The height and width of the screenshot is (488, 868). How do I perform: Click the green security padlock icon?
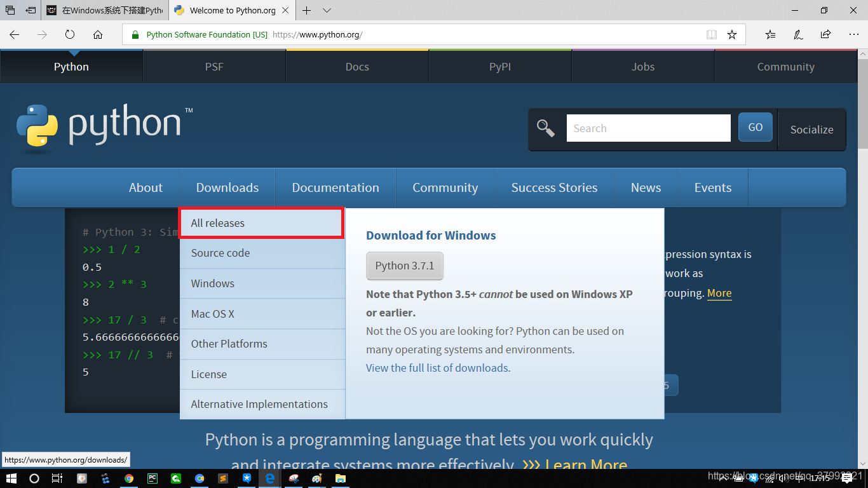click(135, 35)
